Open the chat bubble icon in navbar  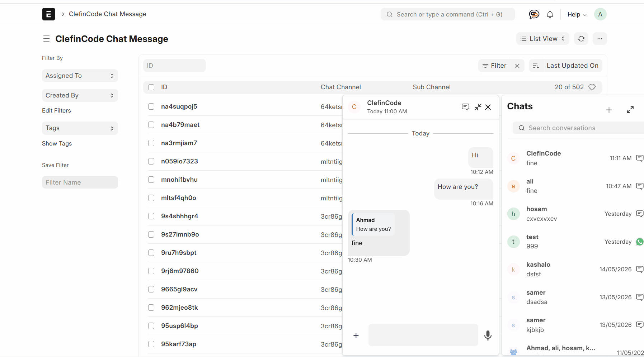click(x=534, y=14)
